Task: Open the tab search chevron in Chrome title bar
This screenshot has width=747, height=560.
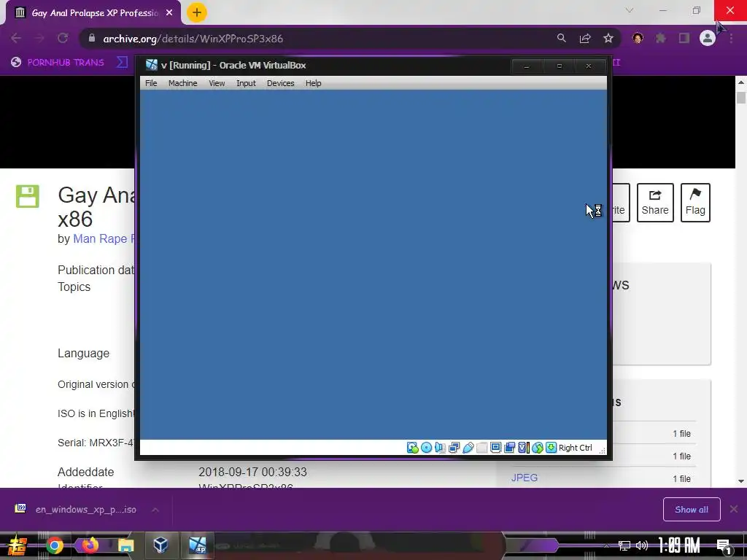Action: click(x=630, y=10)
